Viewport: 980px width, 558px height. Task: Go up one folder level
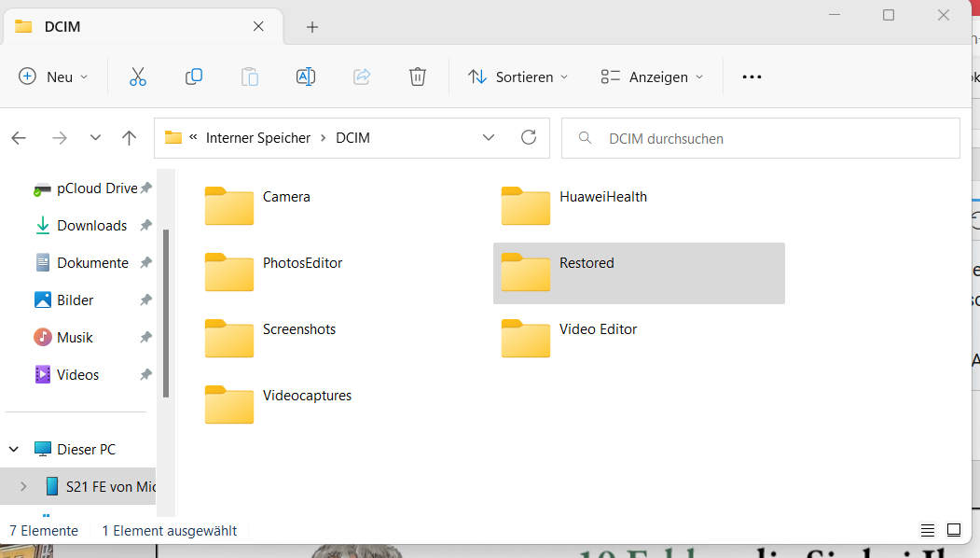(130, 138)
